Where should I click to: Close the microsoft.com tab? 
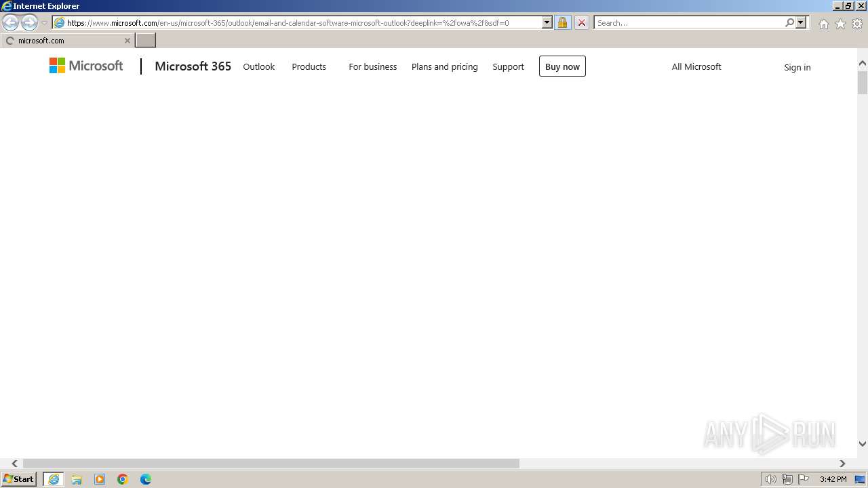pyautogui.click(x=127, y=41)
